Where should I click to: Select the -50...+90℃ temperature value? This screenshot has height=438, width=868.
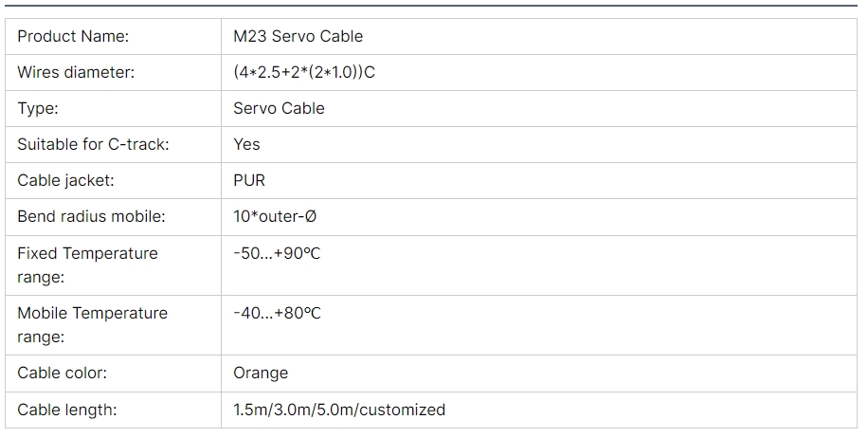[277, 254]
